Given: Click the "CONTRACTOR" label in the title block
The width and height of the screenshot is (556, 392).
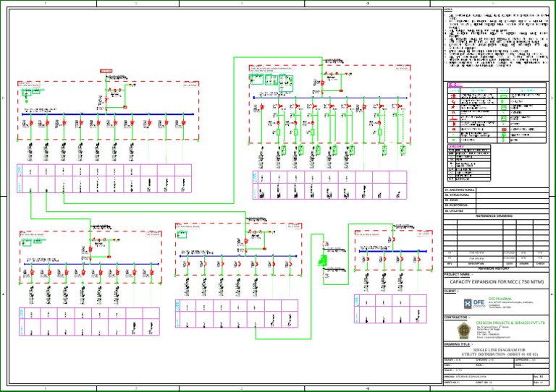Looking at the screenshot, I should (455, 318).
